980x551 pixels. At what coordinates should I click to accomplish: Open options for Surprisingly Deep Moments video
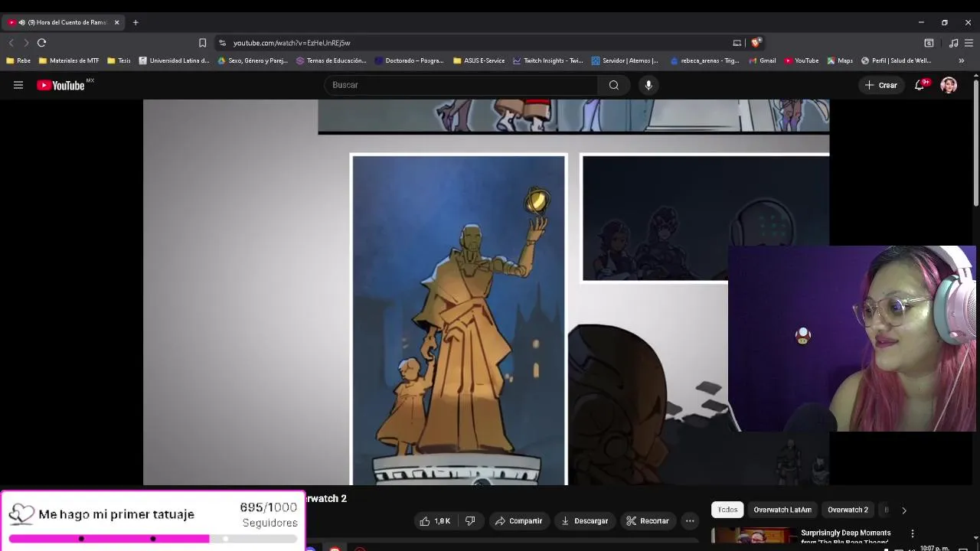pos(912,533)
